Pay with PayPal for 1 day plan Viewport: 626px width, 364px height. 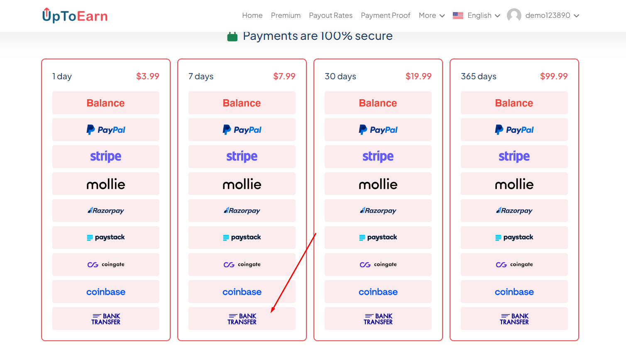click(x=106, y=130)
